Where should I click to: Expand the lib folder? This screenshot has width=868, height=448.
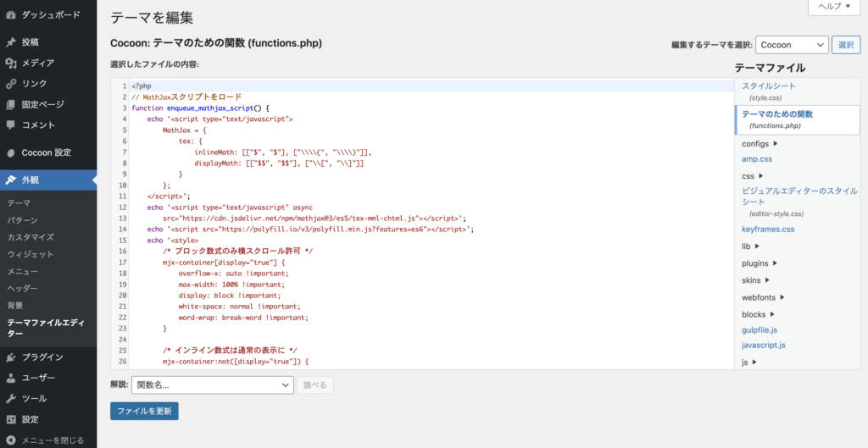[751, 246]
